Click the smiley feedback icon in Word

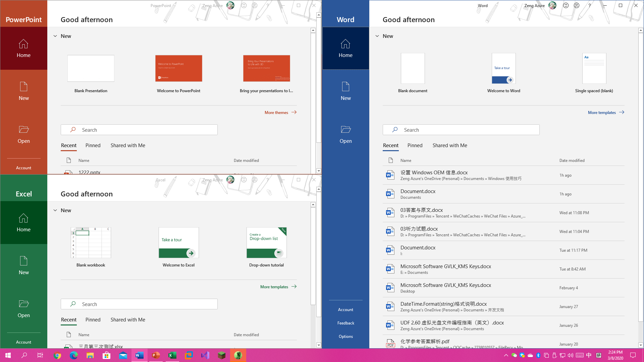click(x=566, y=5)
